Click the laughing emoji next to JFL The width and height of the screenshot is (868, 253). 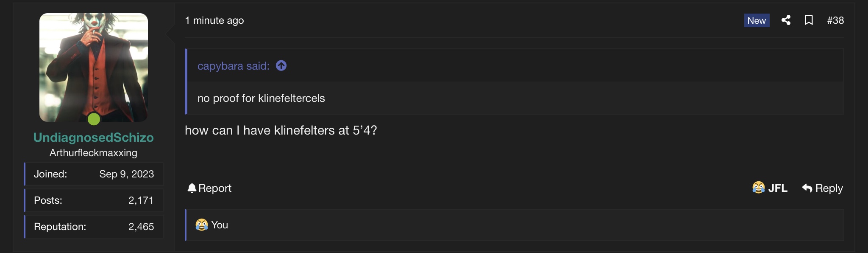click(x=758, y=188)
